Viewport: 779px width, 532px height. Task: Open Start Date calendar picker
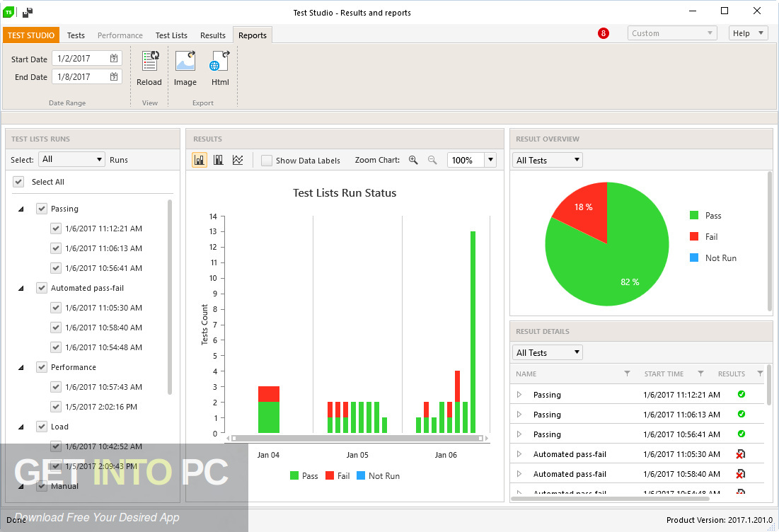point(114,58)
